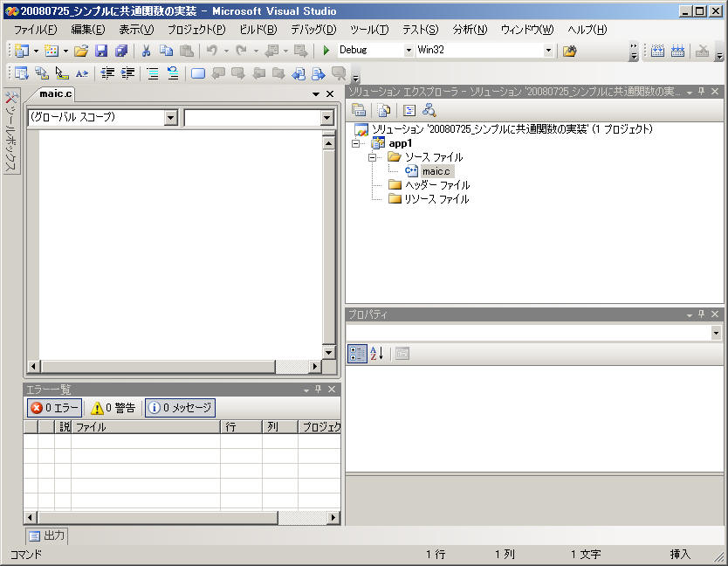Click the Save All icon

[x=120, y=51]
